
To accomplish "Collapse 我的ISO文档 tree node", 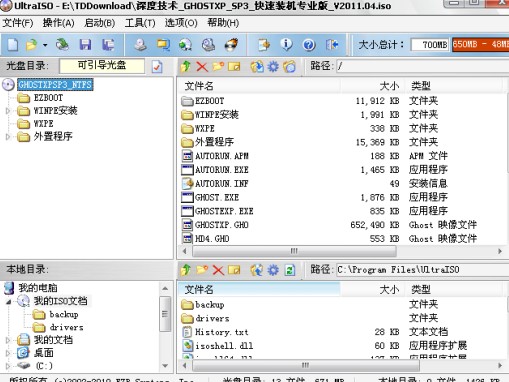I will click(9, 301).
